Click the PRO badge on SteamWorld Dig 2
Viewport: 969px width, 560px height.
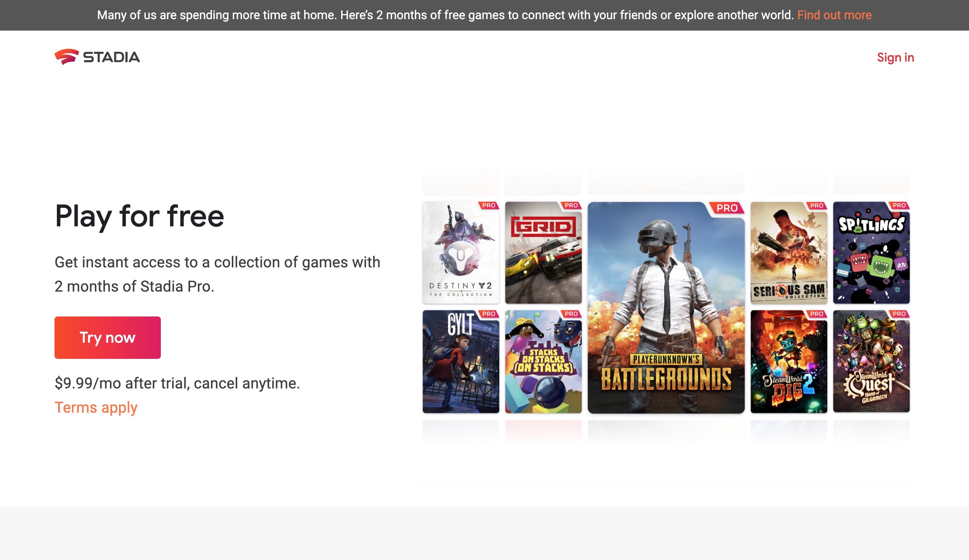click(x=817, y=313)
